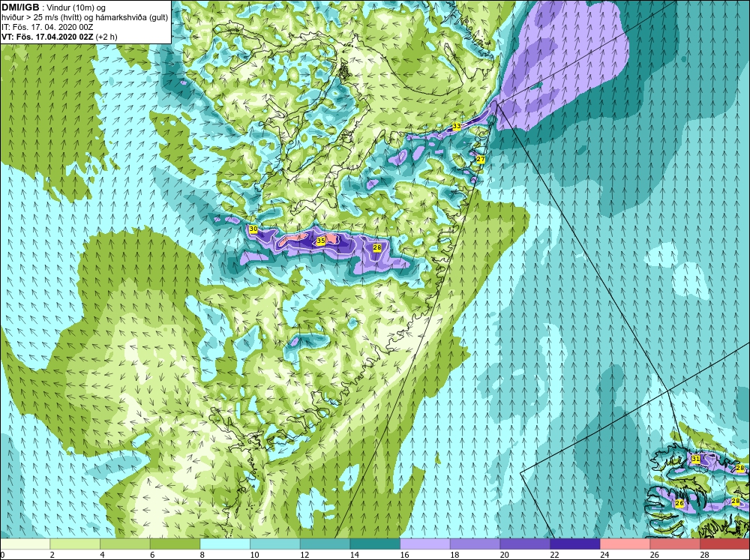Click the 'IT: Fös. 17. 04. 2020 00Z' line
750x560 pixels.
point(46,27)
